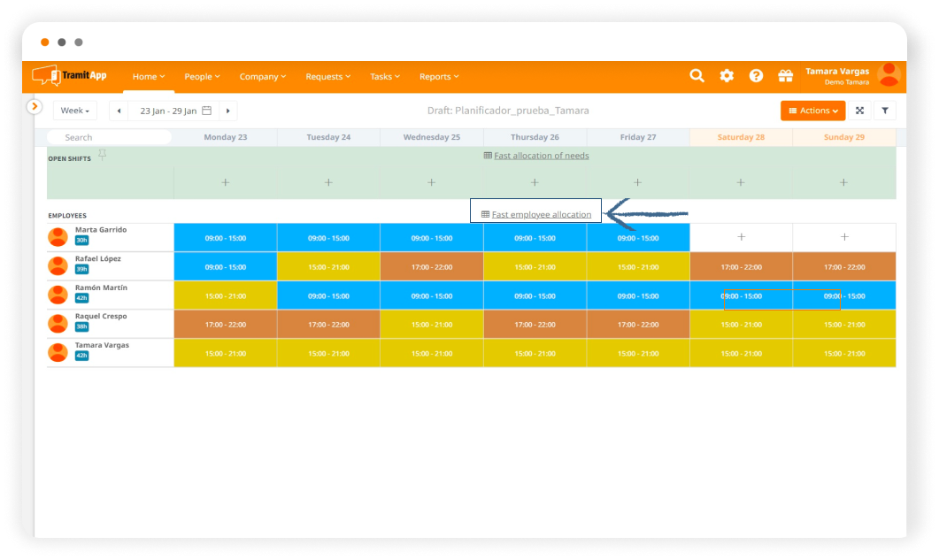The image size is (939, 560).
Task: Click Fast allocation of needs link
Action: (x=542, y=154)
